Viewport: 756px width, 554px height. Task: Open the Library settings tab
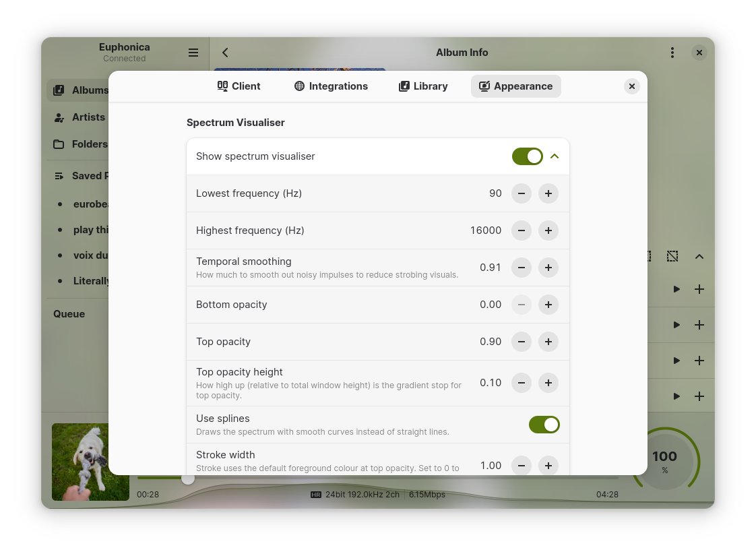[x=423, y=86]
